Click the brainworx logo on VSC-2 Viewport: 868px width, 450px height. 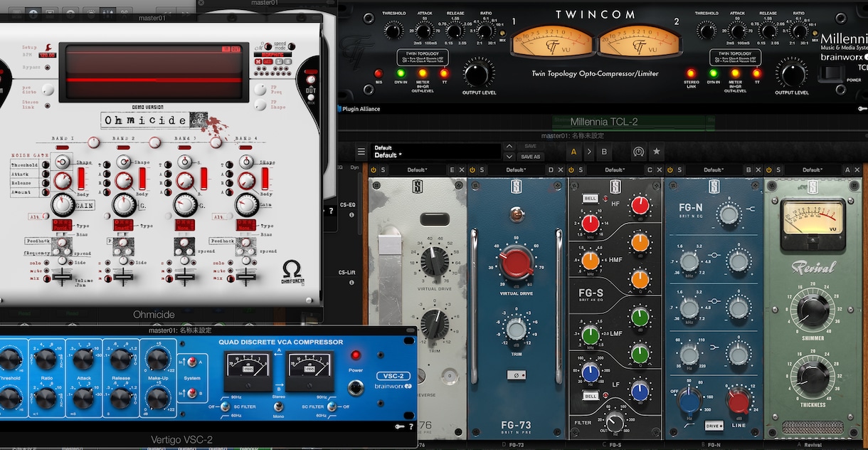tap(393, 387)
